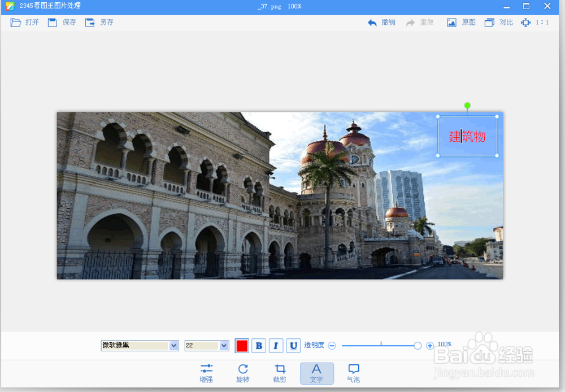The image size is (565, 392).
Task: Open the 旋转 rotate tool
Action: 242,373
